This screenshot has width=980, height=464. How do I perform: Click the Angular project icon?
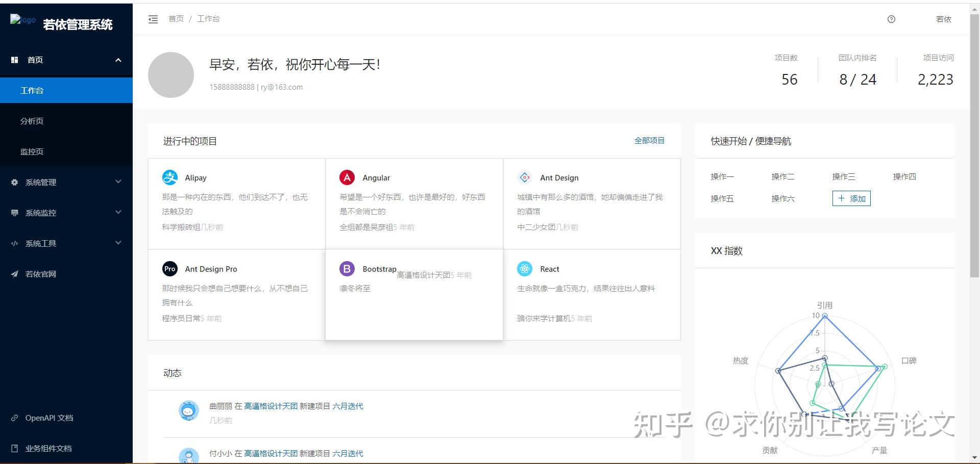tap(347, 177)
